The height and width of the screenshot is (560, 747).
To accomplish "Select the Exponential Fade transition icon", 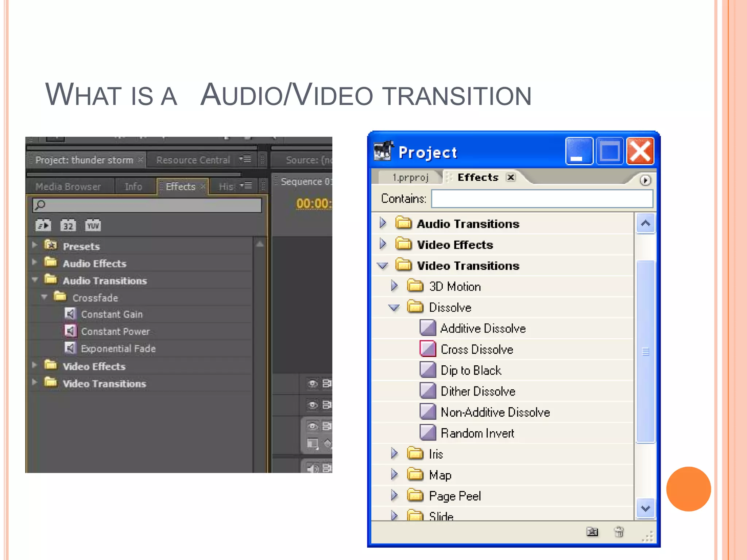I will (x=70, y=348).
